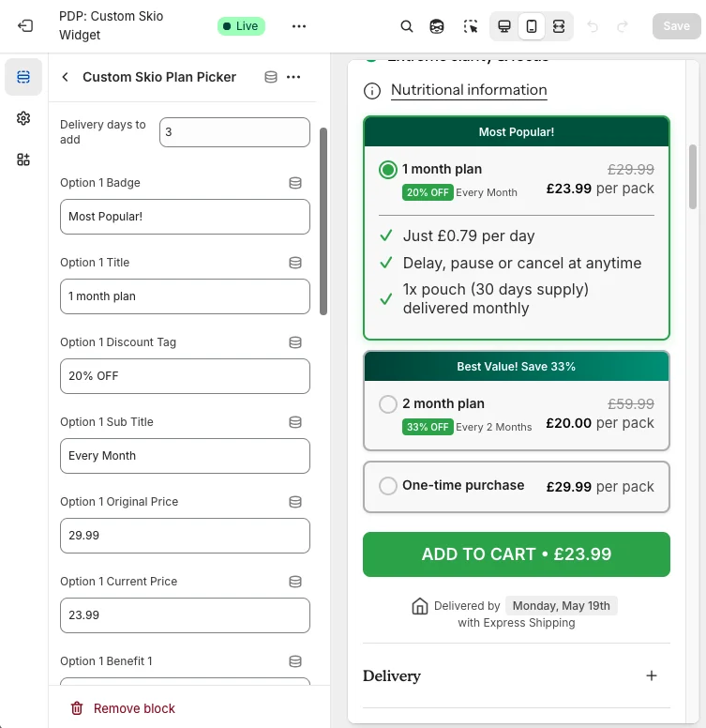Open the block's more options menu
Image resolution: width=706 pixels, height=728 pixels.
tap(293, 77)
